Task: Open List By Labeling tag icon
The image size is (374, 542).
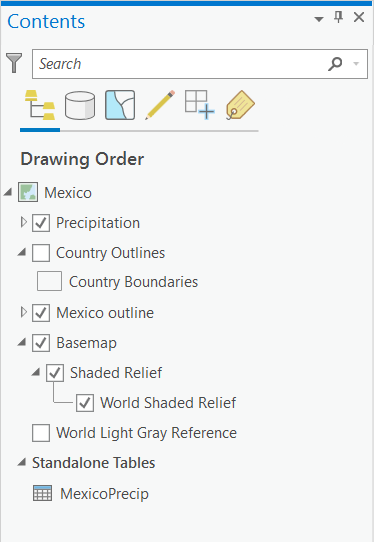Action: [240, 105]
